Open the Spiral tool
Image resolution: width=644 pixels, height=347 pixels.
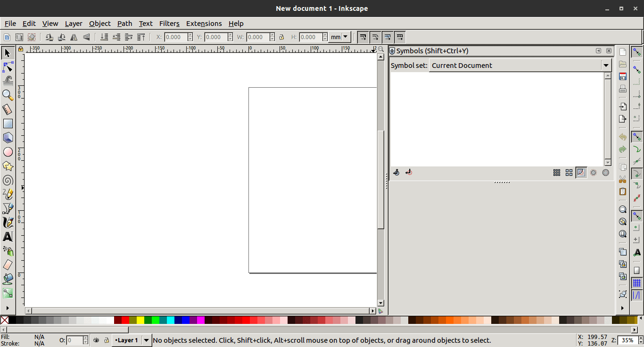click(8, 180)
